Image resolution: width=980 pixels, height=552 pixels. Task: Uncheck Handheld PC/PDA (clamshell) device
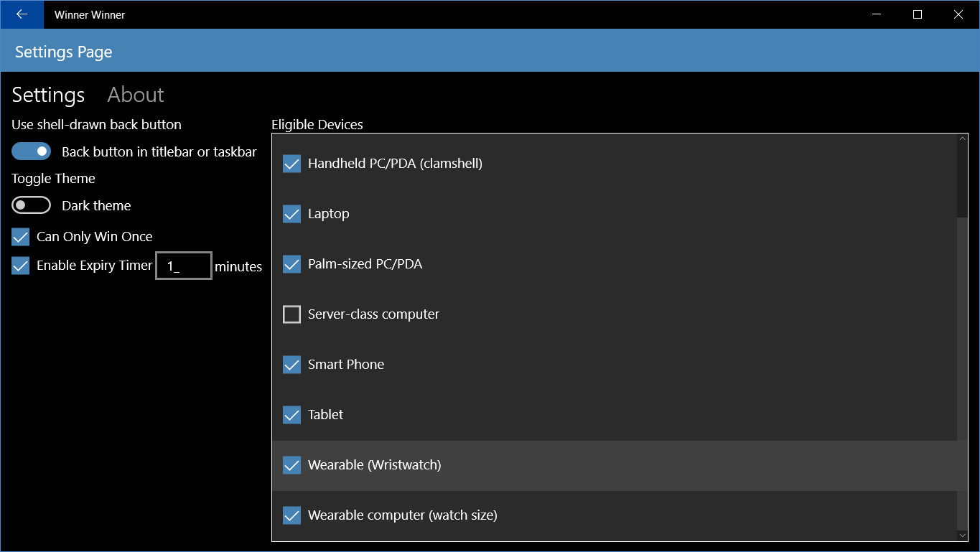pos(291,164)
